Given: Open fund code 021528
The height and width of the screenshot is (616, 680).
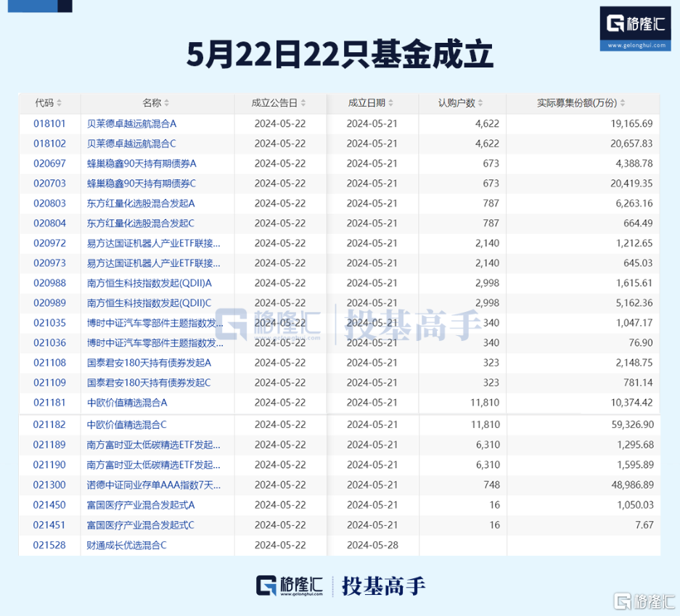Looking at the screenshot, I should point(49,545).
